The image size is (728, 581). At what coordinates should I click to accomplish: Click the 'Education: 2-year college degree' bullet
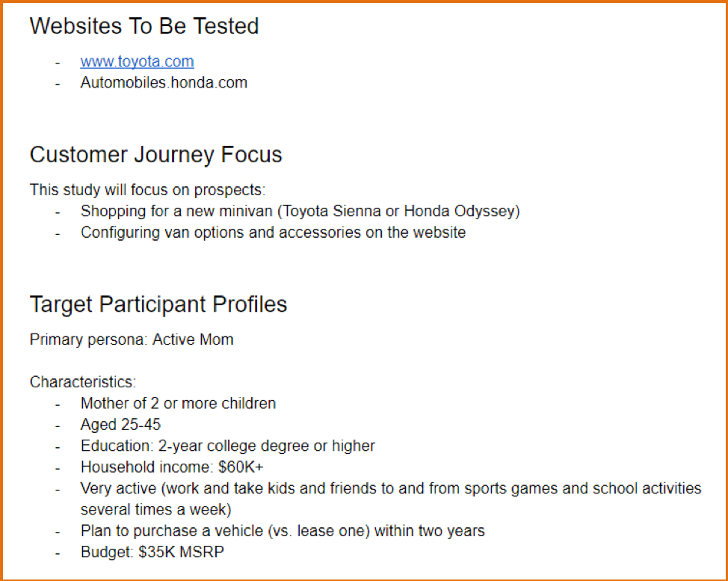(227, 446)
